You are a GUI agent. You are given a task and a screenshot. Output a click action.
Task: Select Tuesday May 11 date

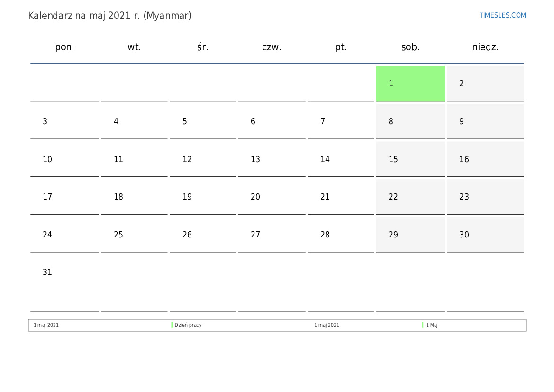pos(134,159)
